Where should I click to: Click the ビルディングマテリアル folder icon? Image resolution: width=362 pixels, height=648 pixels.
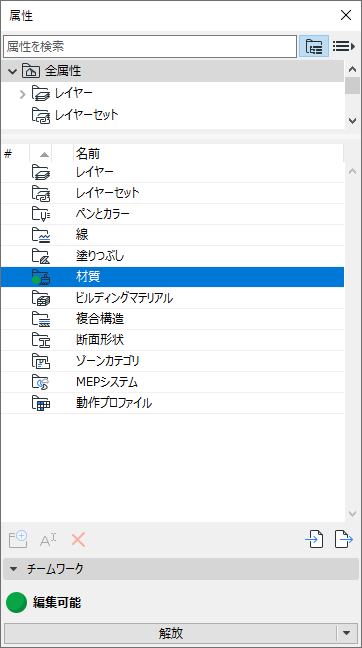click(x=40, y=298)
